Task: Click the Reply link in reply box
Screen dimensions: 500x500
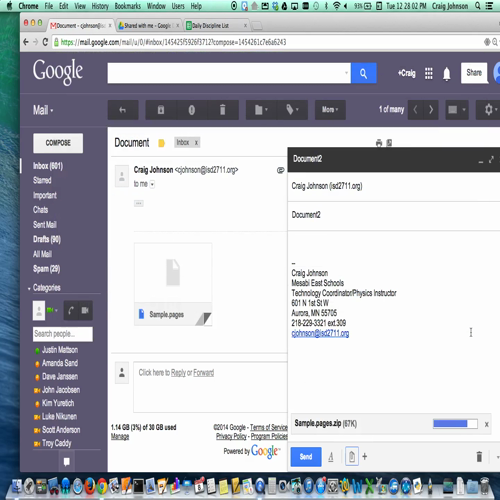Action: coord(178,373)
